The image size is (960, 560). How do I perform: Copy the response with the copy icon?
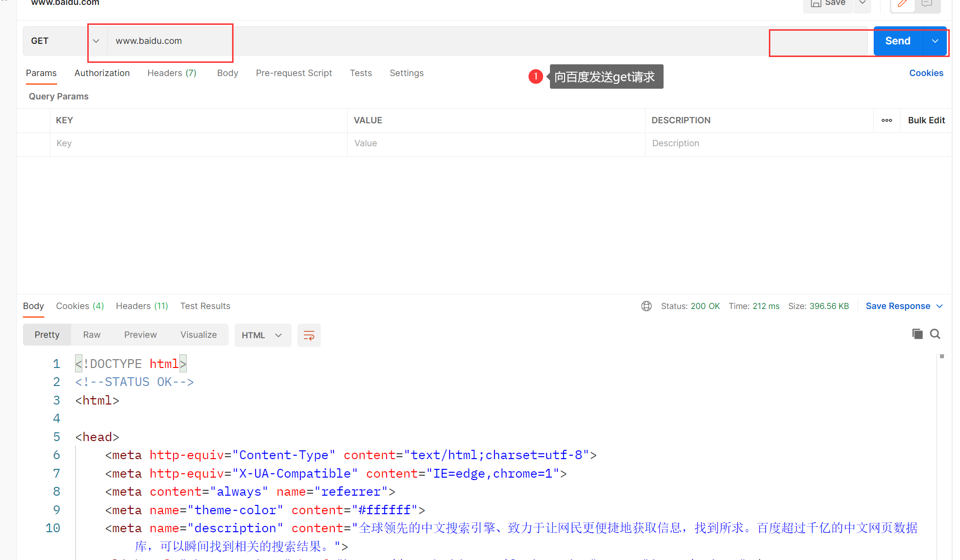point(917,334)
